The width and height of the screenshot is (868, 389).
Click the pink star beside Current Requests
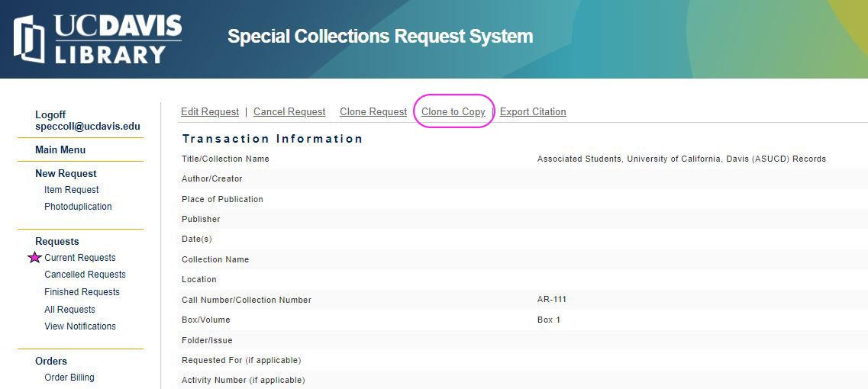click(x=34, y=258)
